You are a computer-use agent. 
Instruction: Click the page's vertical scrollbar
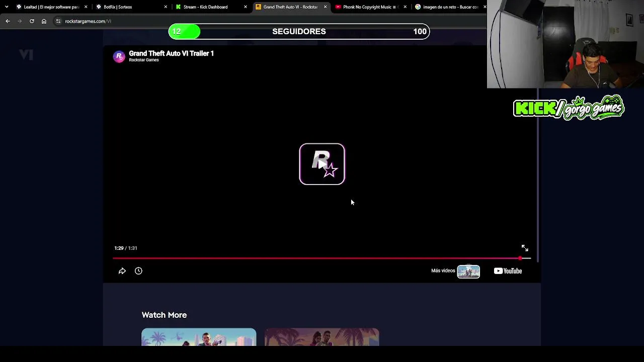539,176
